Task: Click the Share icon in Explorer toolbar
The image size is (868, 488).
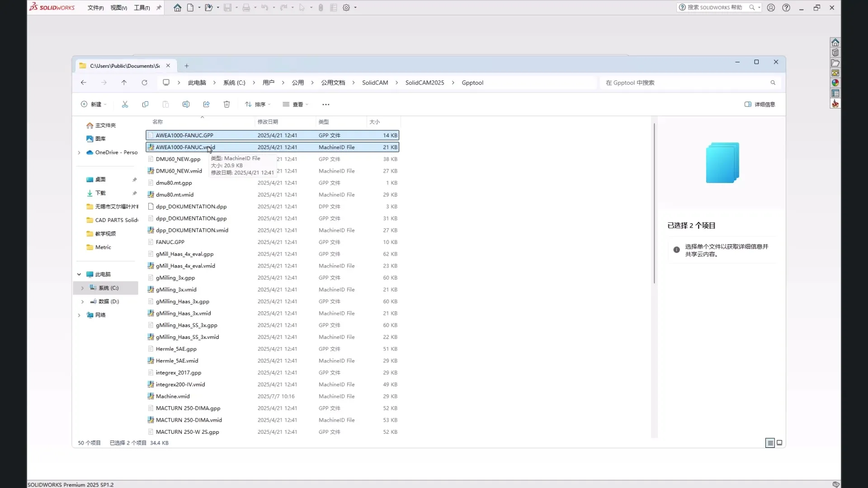Action: 206,104
